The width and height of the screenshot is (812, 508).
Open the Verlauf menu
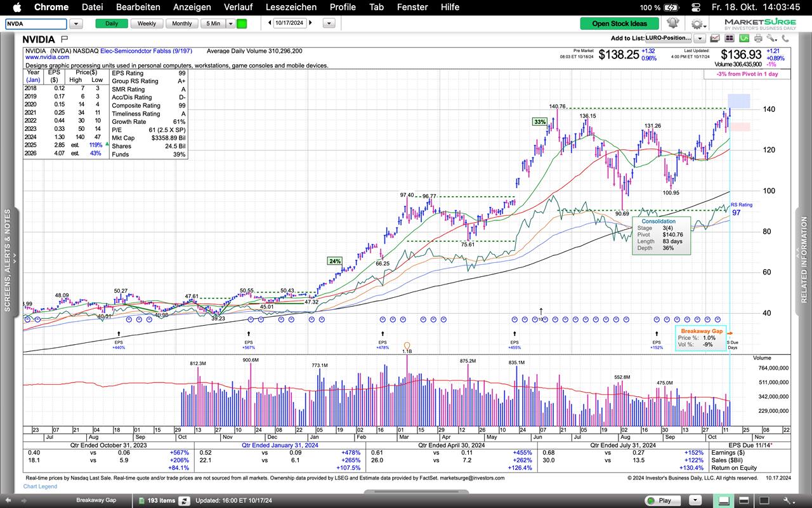239,7
